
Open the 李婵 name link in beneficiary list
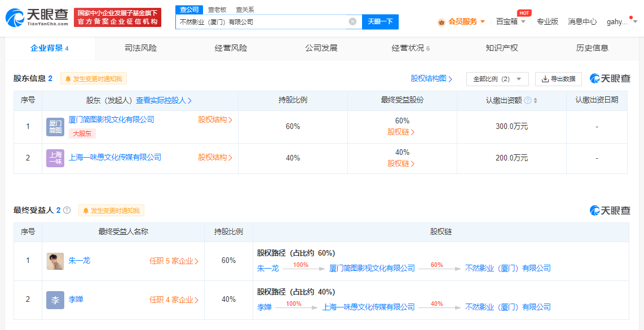click(x=76, y=299)
